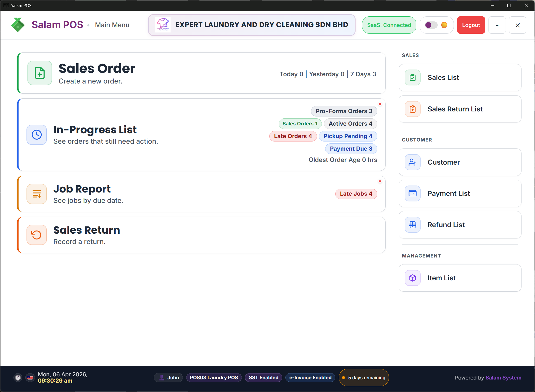Click the Customer add-user icon
This screenshot has height=392, width=535.
[413, 162]
